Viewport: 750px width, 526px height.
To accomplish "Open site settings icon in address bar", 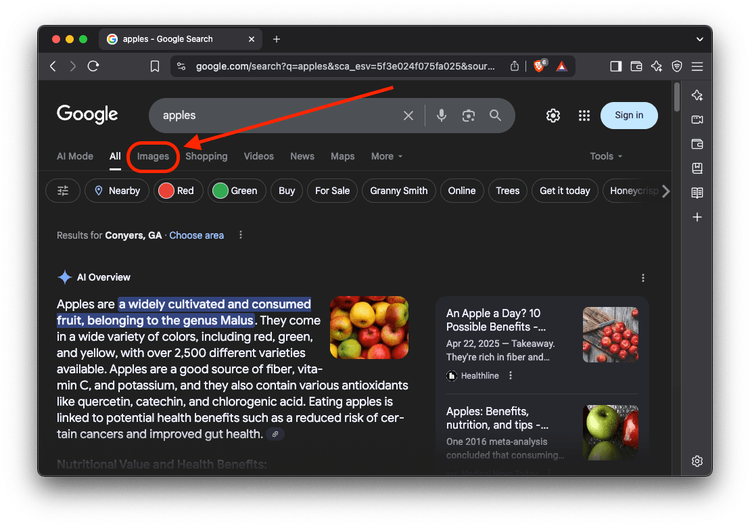I will tap(181, 66).
